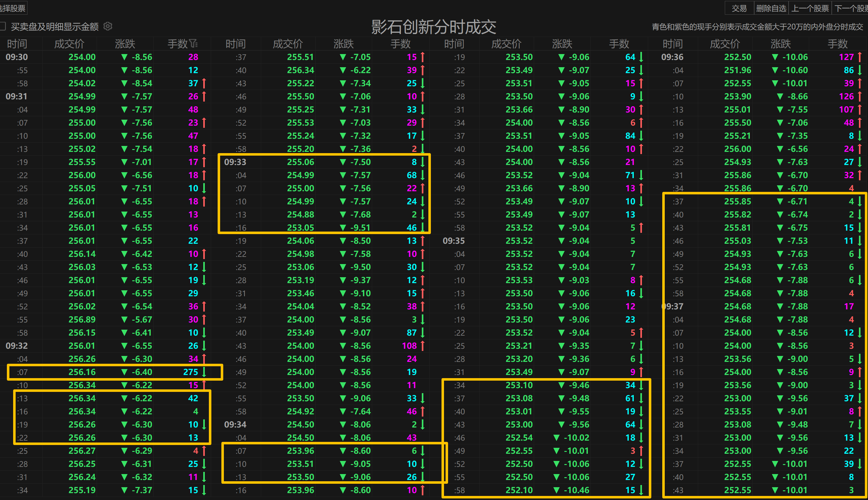Click the filter icon on 手数 header
The height and width of the screenshot is (500, 868).
[x=193, y=44]
